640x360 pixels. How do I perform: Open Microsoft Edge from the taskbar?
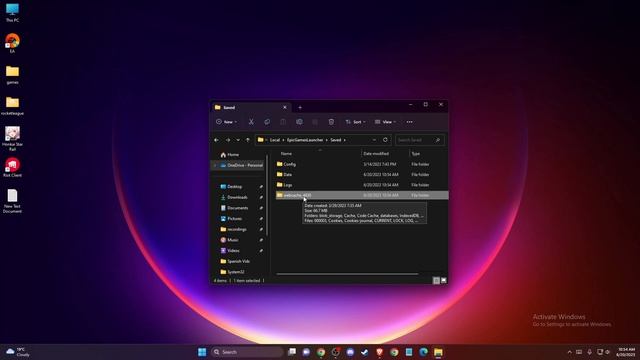[x=423, y=352]
